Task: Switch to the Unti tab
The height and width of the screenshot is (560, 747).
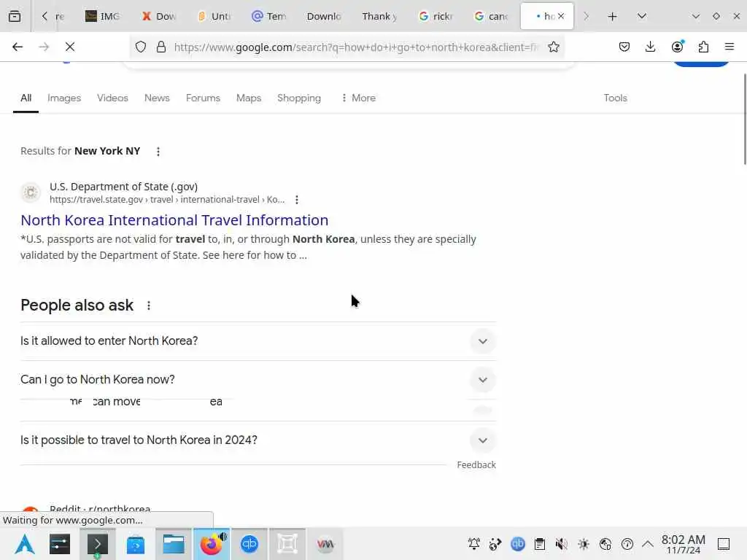Action: tap(214, 16)
